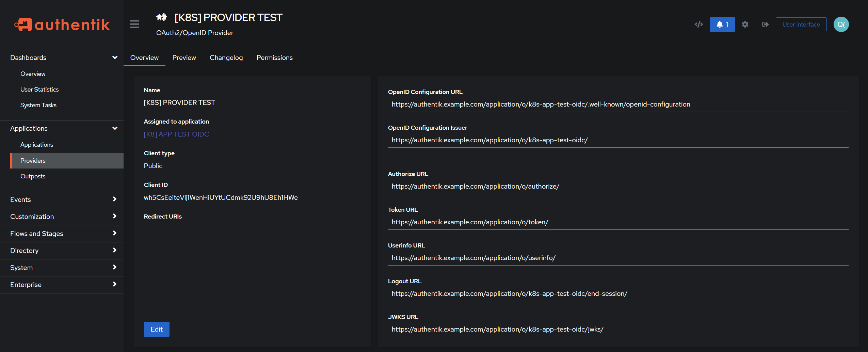The image size is (868, 352).
Task: Click the Authorize URL field
Action: (618, 187)
